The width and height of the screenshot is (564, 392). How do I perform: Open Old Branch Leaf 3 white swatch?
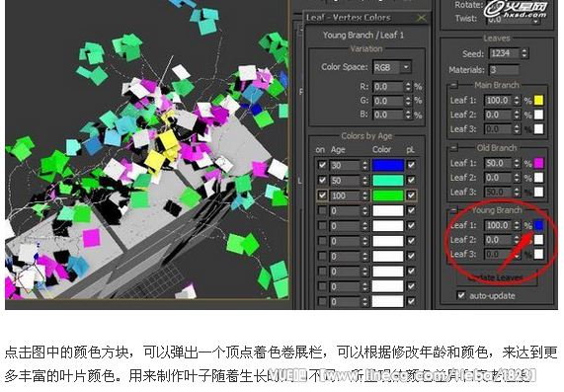(x=538, y=192)
